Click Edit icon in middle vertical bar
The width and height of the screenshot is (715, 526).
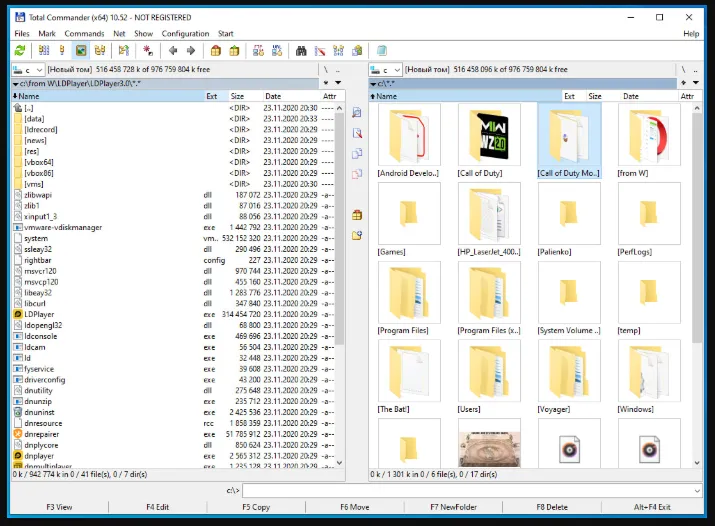click(357, 133)
